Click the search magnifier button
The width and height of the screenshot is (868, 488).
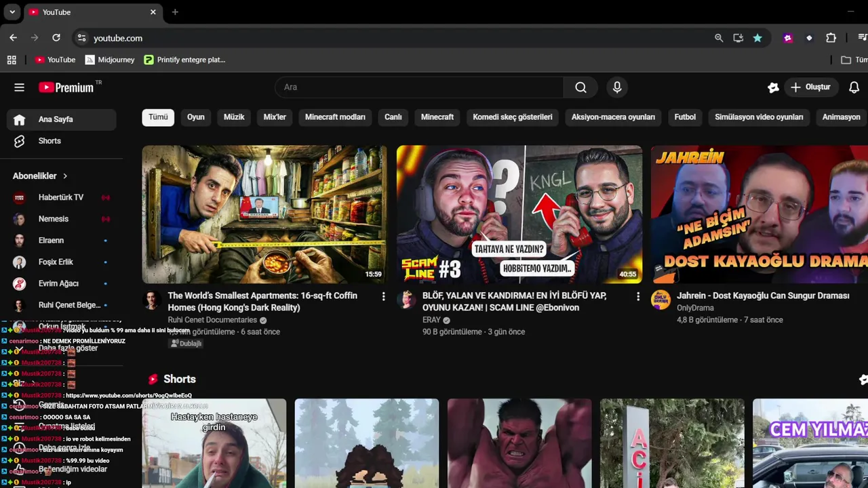point(580,87)
